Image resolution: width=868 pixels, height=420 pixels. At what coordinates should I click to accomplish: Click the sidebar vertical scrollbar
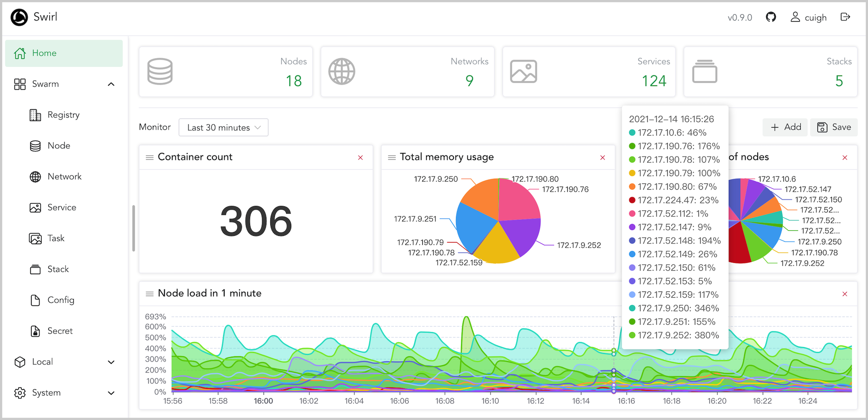point(133,228)
